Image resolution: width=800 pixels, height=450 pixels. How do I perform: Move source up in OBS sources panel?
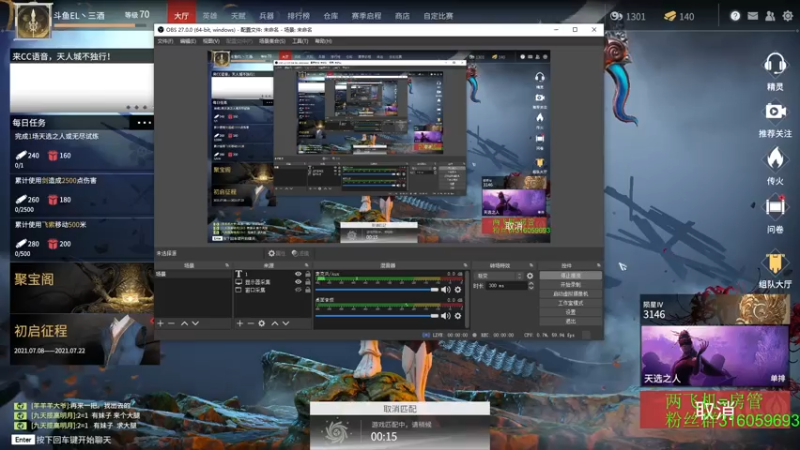coord(274,323)
